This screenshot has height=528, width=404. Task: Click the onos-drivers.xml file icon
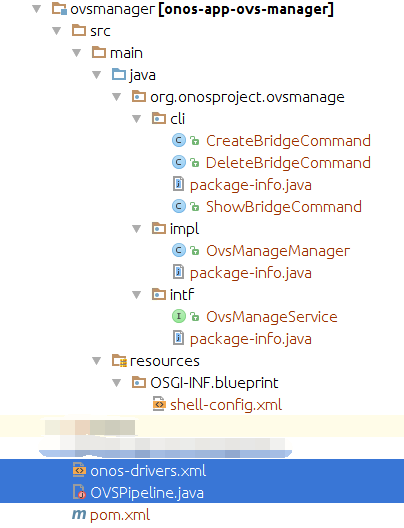pyautogui.click(x=79, y=470)
